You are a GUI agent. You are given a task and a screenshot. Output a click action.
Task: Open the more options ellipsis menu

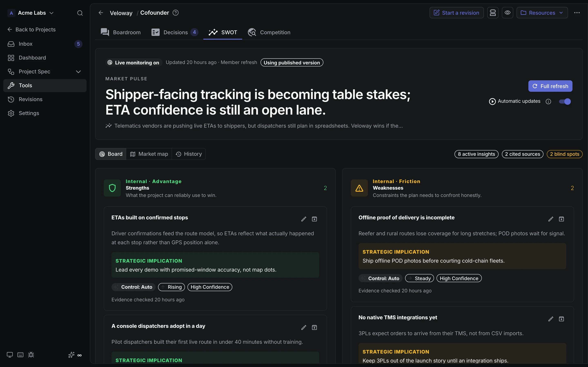(x=577, y=13)
